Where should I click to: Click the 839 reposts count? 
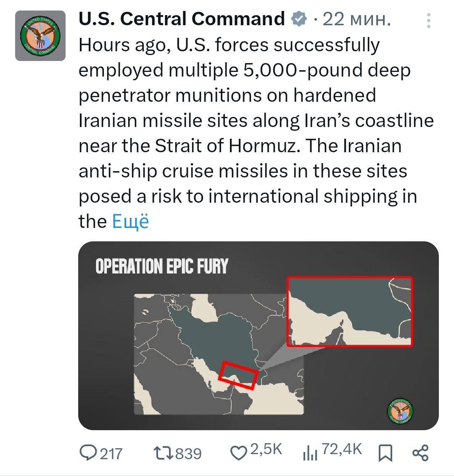pyautogui.click(x=188, y=454)
